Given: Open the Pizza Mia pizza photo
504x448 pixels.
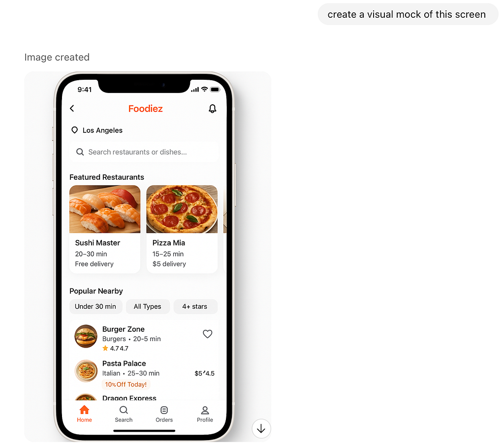Looking at the screenshot, I should [x=182, y=209].
